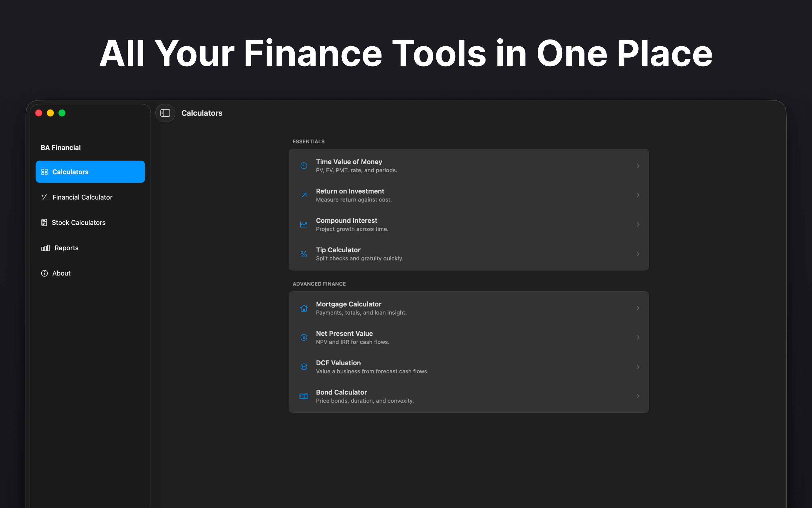Screen dimensions: 812x508
Task: Open the Mortgage Calculator title
Action: pyautogui.click(x=348, y=304)
